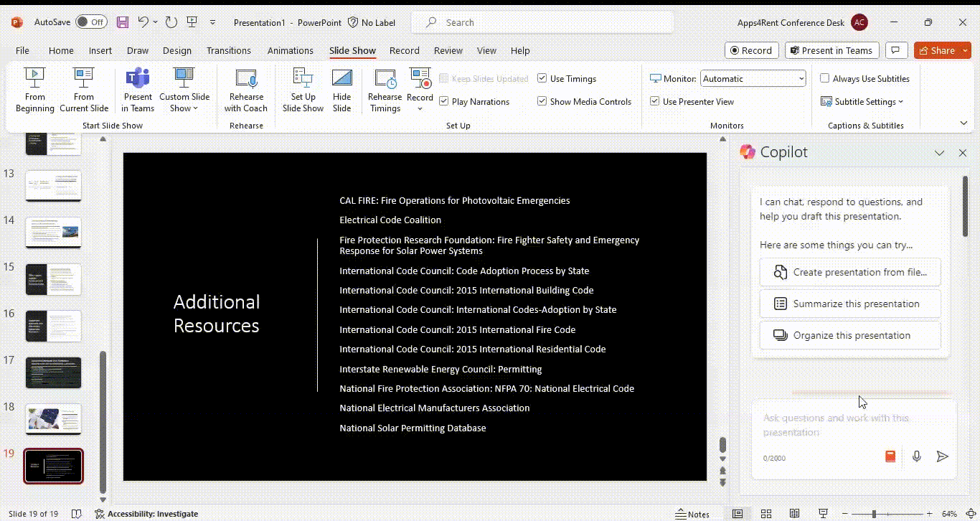Go to previous slide arrow on scrollbar
This screenshot has width=980, height=521.
722,470
